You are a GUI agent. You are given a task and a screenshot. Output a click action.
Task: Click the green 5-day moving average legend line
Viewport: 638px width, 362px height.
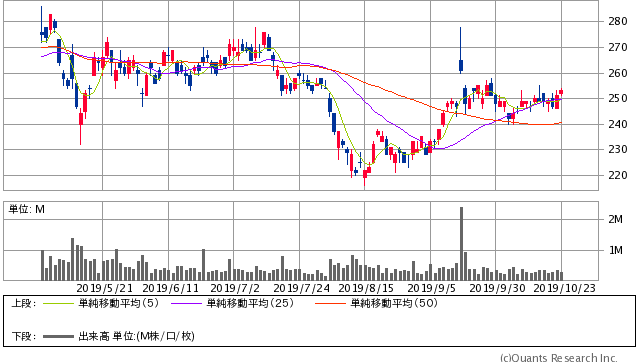coord(58,303)
